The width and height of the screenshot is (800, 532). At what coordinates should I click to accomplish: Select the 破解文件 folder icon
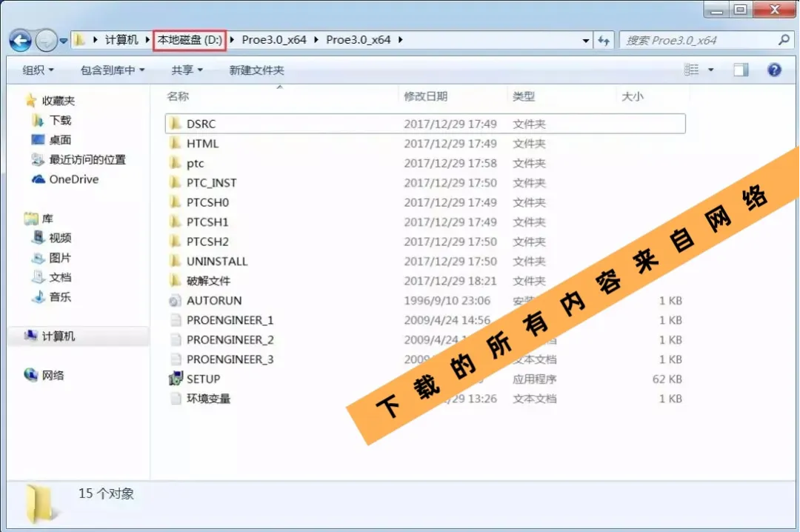(x=176, y=281)
